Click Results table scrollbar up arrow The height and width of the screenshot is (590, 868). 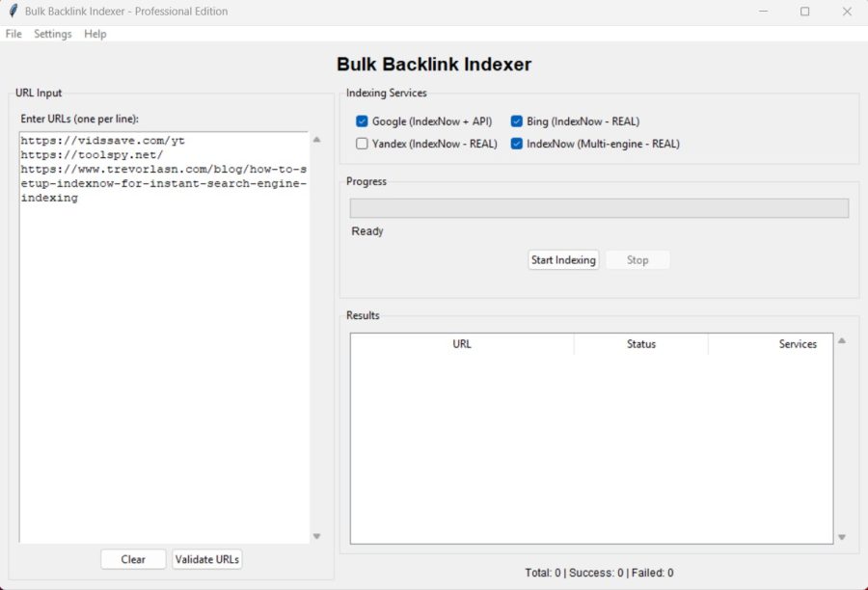click(841, 341)
